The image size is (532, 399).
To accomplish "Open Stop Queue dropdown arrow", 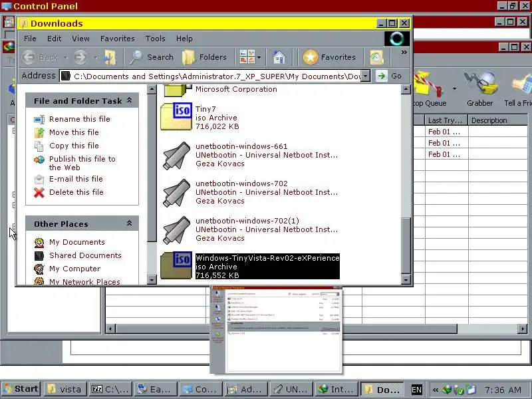I will 454,89.
